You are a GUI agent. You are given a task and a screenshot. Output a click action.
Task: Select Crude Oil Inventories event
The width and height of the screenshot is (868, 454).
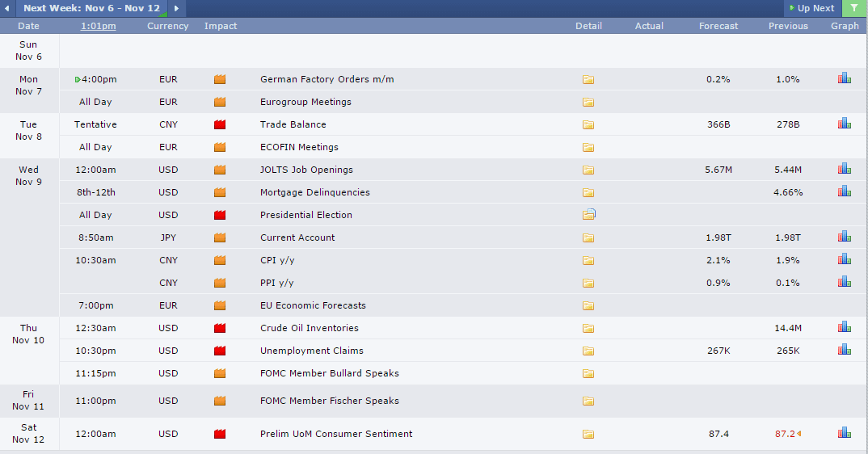(310, 328)
